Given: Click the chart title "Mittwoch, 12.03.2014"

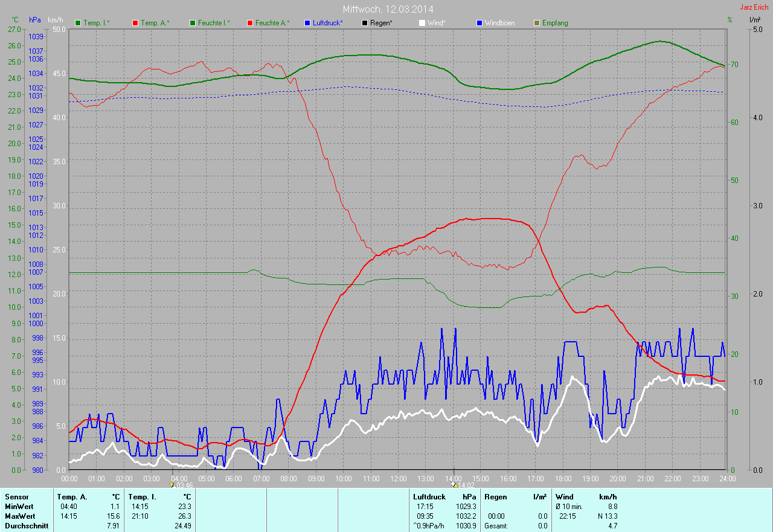Looking at the screenshot, I should point(388,9).
